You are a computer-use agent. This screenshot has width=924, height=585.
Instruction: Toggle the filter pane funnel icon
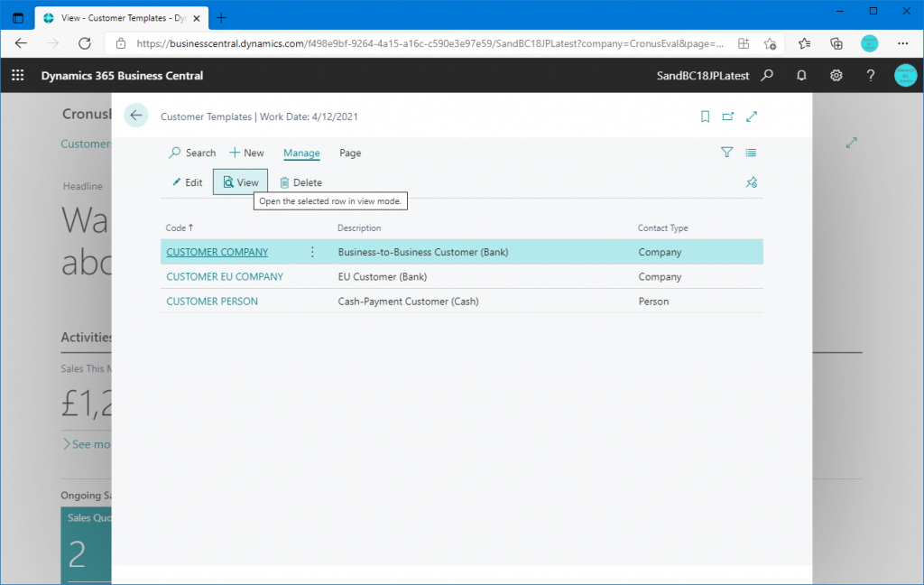(x=726, y=153)
